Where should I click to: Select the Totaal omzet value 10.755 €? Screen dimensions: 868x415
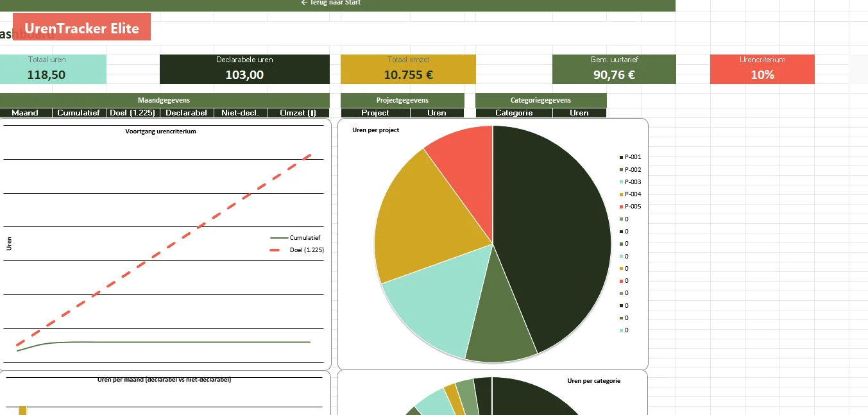(x=408, y=74)
